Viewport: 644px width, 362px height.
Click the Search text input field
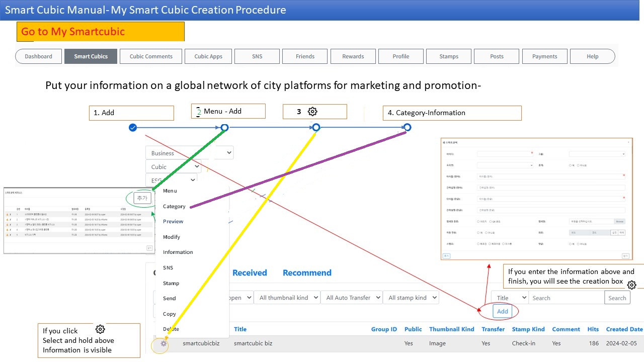point(566,298)
